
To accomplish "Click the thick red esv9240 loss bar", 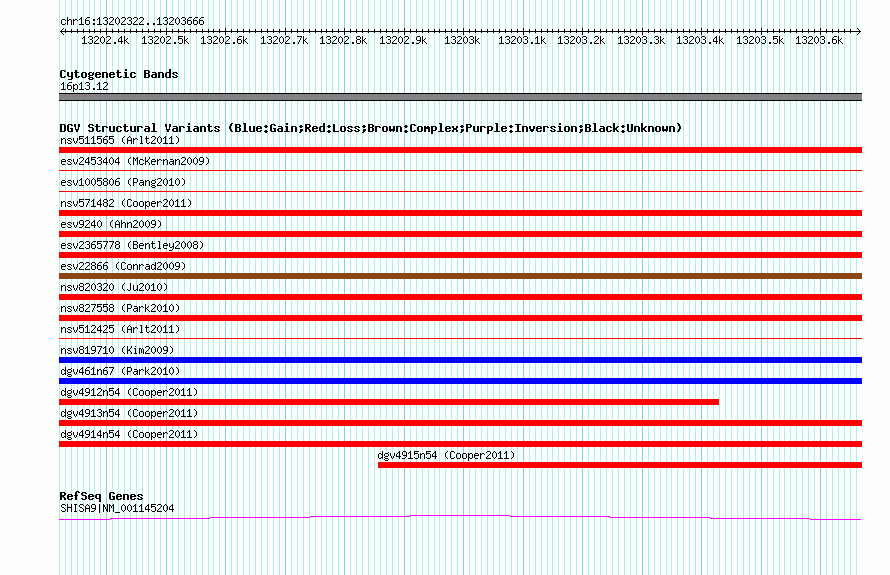I will coord(460,234).
